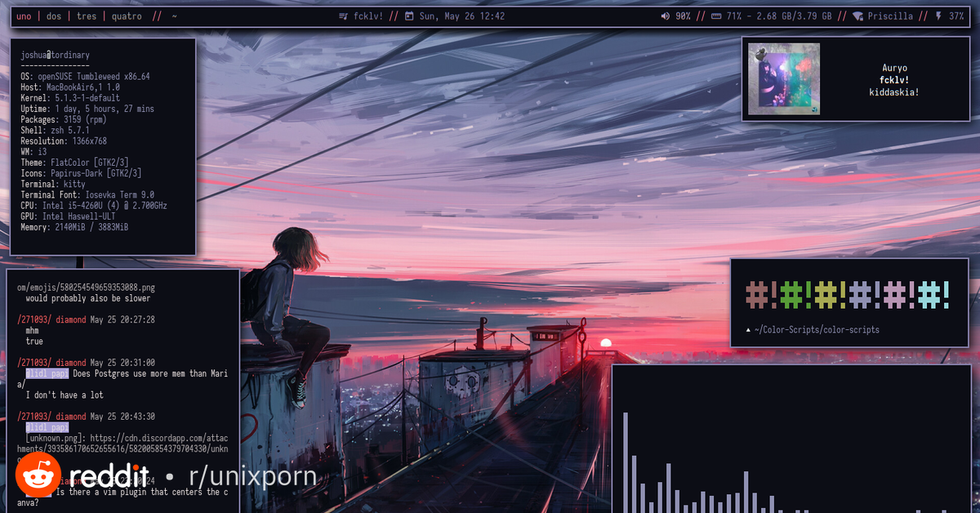
Task: Click the memory usage icon
Action: pos(716,16)
